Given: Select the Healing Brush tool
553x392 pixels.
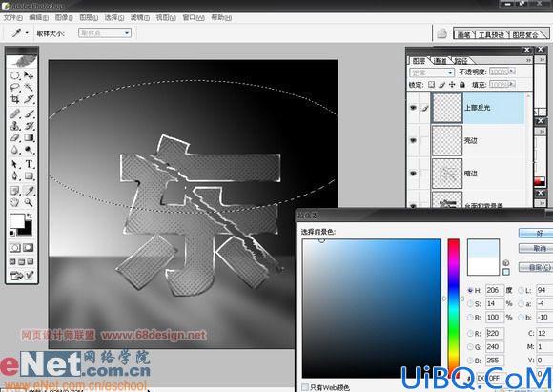Looking at the screenshot, I should pyautogui.click(x=14, y=113).
